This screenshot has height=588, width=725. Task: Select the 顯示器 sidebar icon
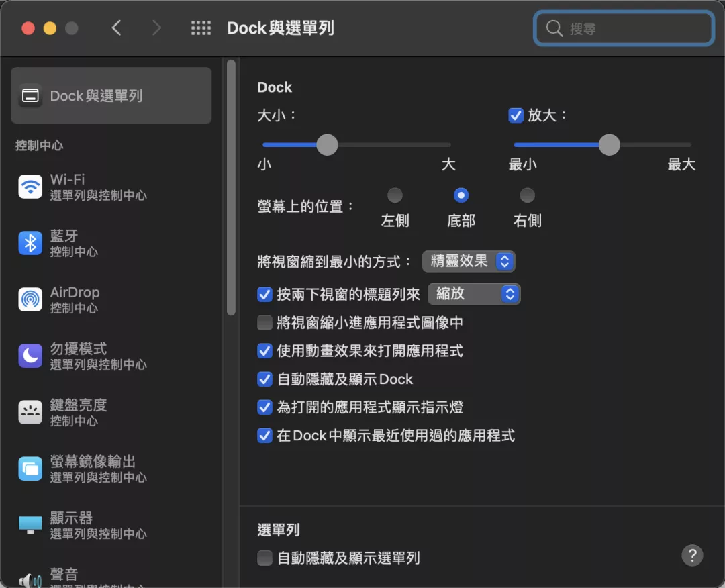point(30,524)
